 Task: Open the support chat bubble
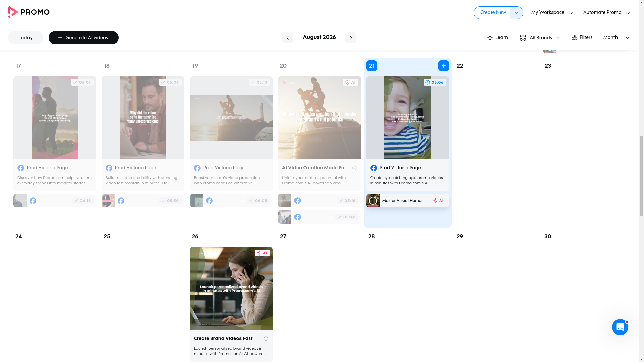tap(620, 327)
